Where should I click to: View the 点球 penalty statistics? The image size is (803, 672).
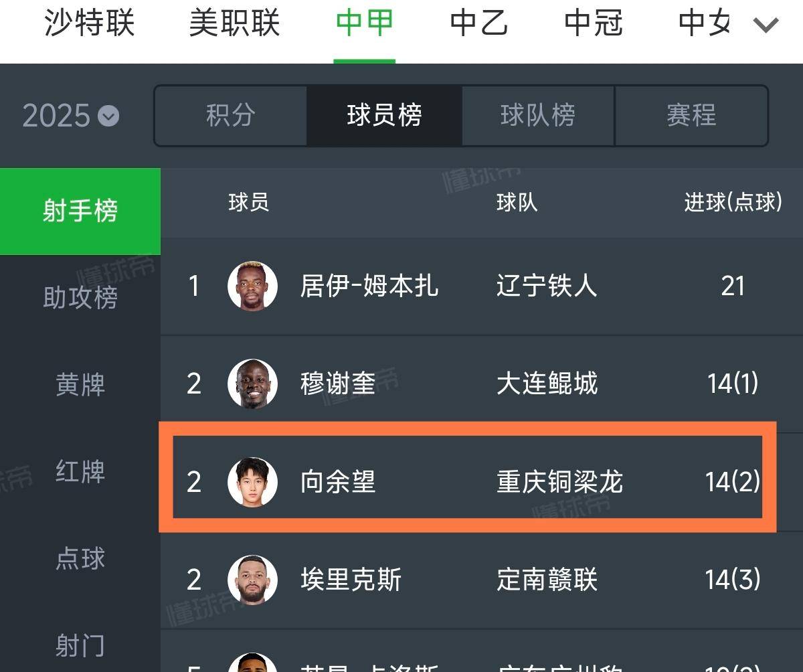[x=80, y=559]
